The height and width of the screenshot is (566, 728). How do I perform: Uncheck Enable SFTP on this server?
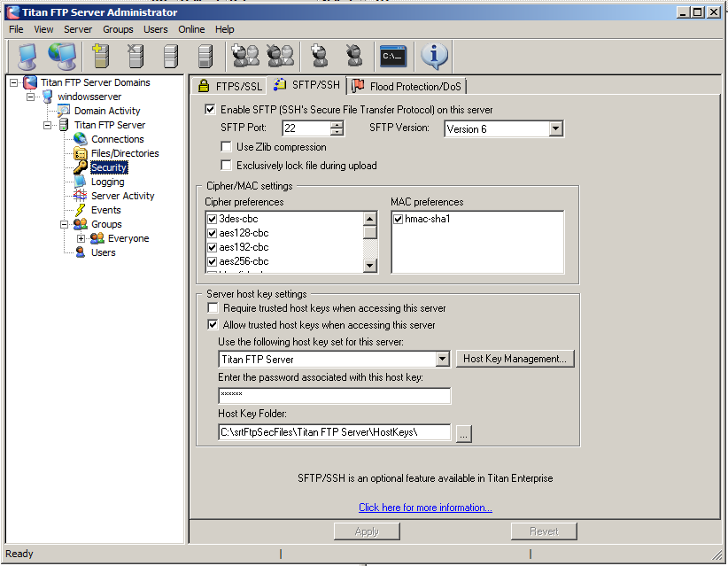210,110
